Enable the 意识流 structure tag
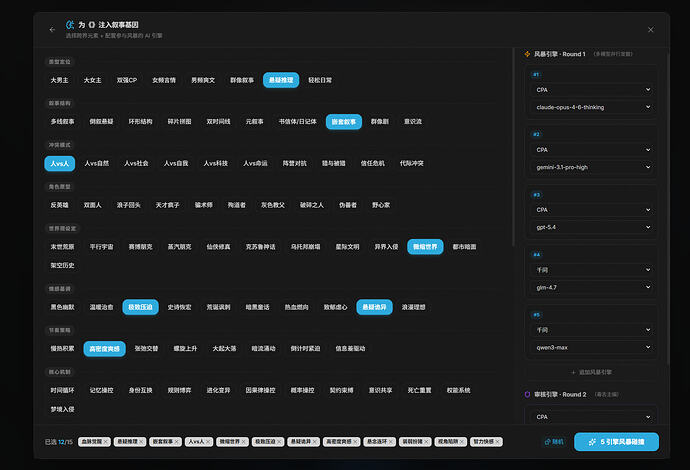The width and height of the screenshot is (690, 470). tap(413, 121)
